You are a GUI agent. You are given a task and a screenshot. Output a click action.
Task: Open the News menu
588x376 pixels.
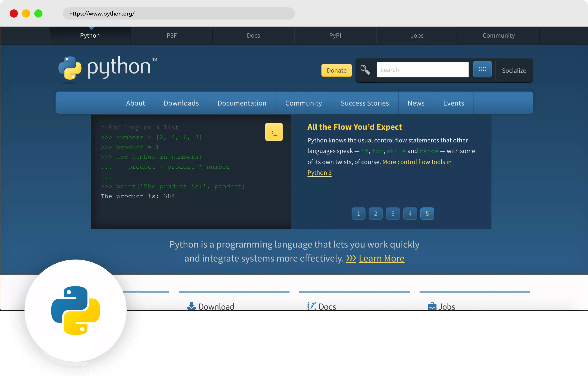pyautogui.click(x=416, y=103)
